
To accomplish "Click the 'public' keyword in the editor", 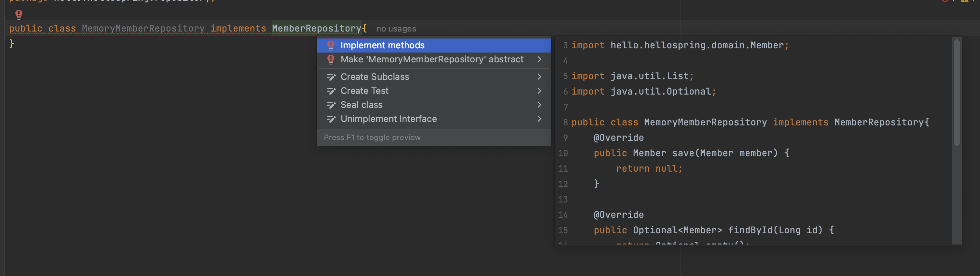I will pyautogui.click(x=26, y=29).
